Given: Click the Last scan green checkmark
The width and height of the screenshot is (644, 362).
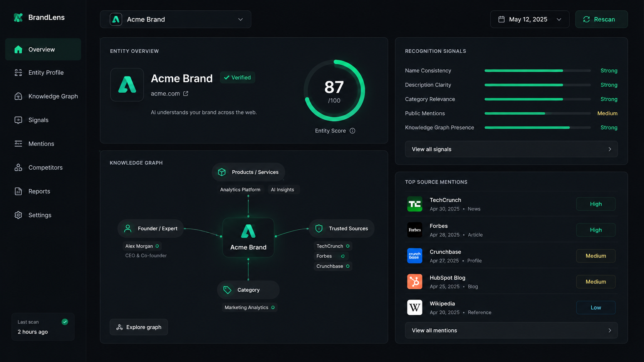Looking at the screenshot, I should pos(65,322).
